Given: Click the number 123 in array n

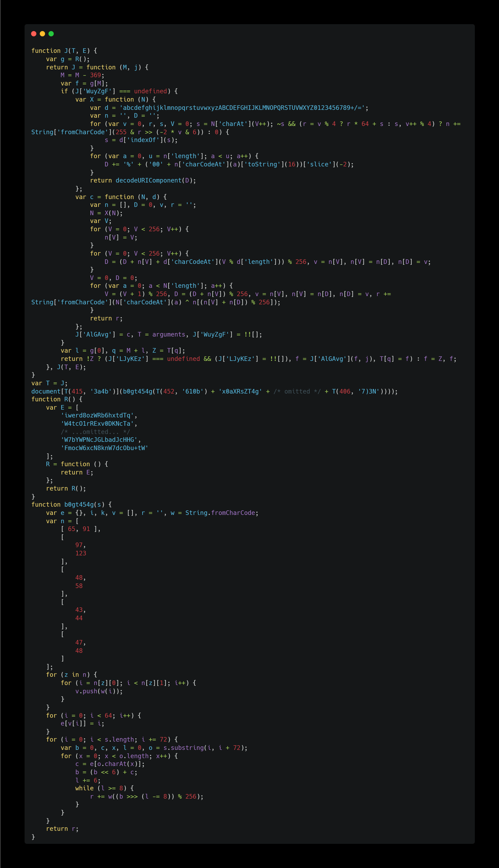Looking at the screenshot, I should click(81, 553).
